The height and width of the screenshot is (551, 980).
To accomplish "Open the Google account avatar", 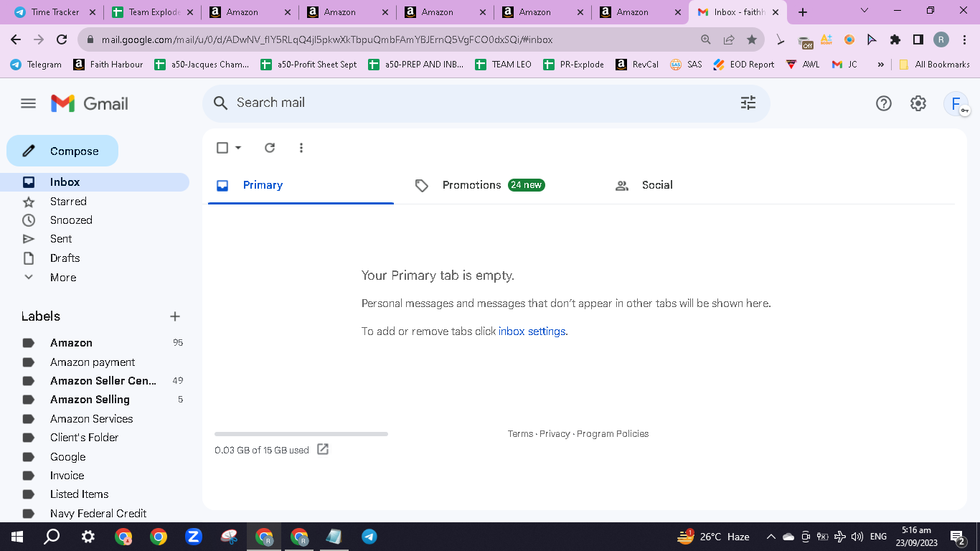I will [956, 103].
